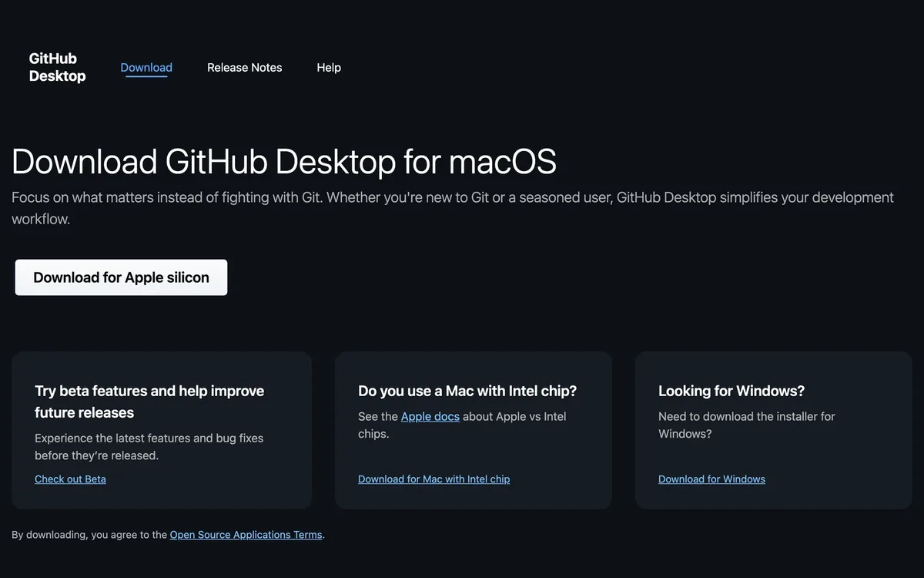Click Download for Apple silicon button
The height and width of the screenshot is (578, 924).
pos(121,277)
